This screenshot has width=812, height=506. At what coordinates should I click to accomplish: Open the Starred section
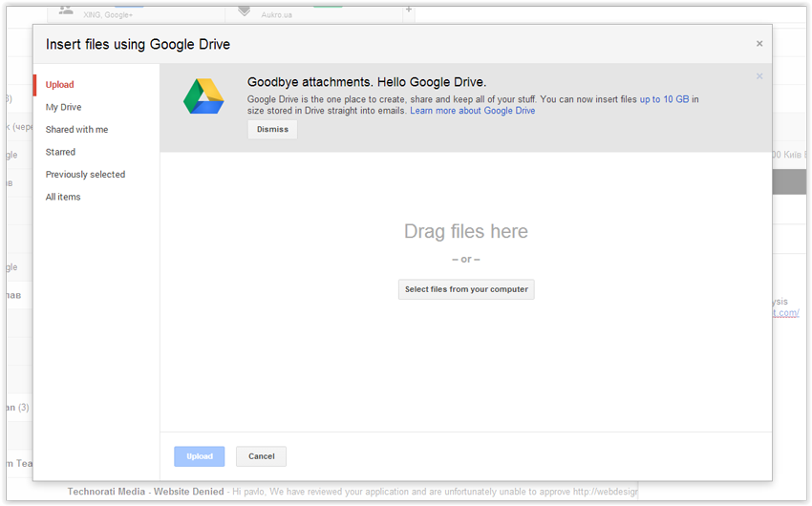[60, 152]
